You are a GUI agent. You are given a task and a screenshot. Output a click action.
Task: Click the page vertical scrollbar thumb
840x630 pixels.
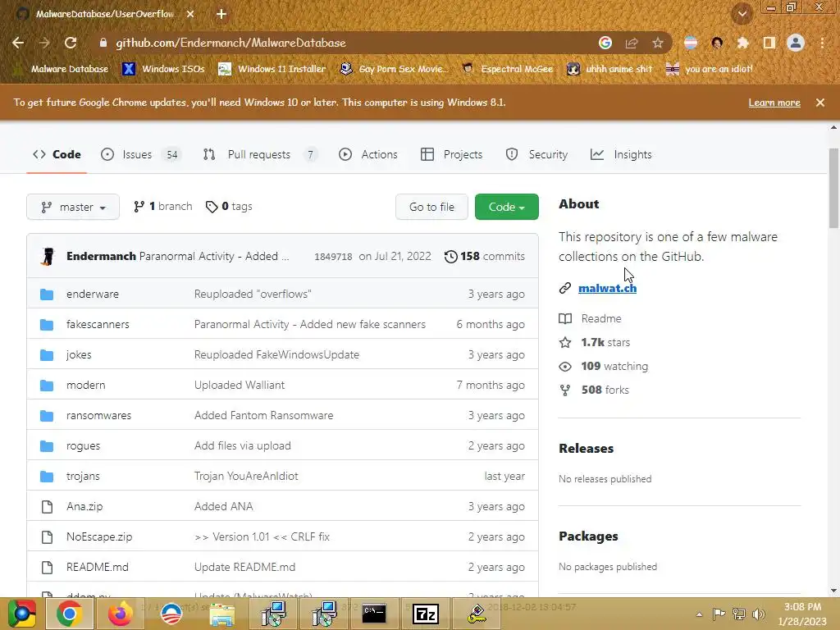click(x=833, y=188)
